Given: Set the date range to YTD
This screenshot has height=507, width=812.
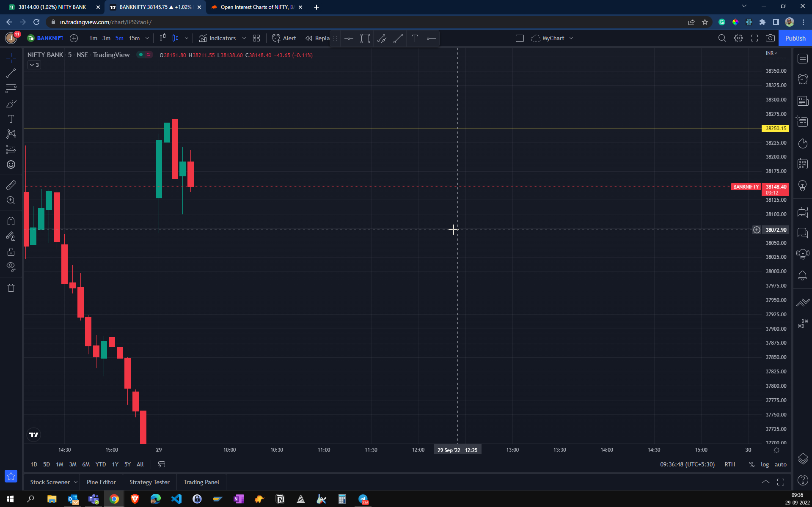Looking at the screenshot, I should click(x=100, y=464).
